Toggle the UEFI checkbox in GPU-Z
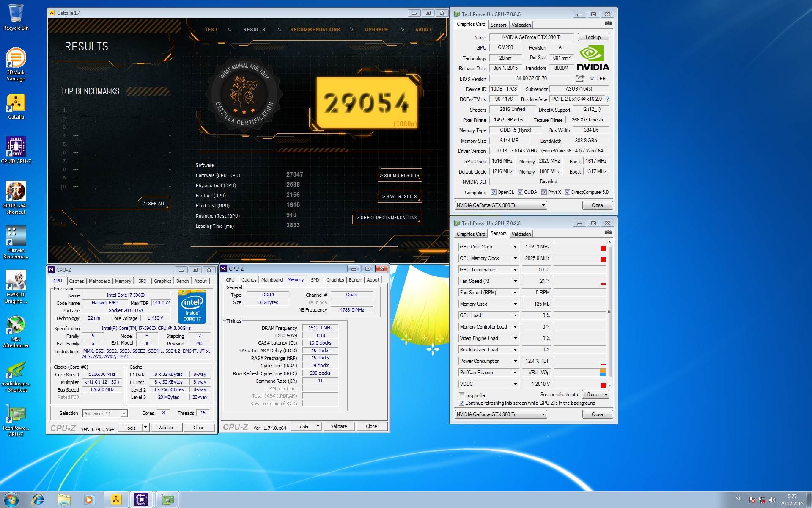The image size is (812, 508). (x=592, y=79)
